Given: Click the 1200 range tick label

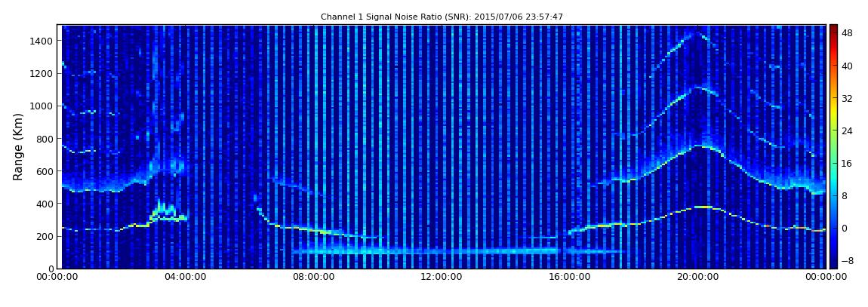Looking at the screenshot, I should pyautogui.click(x=42, y=74).
